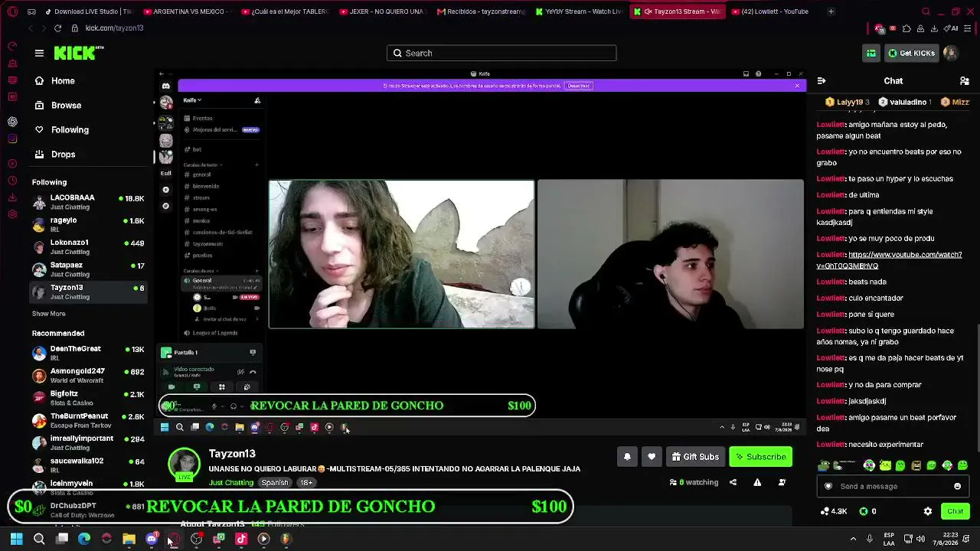Image resolution: width=980 pixels, height=551 pixels.
Task: Open the YouTube link in chat
Action: coord(889,260)
